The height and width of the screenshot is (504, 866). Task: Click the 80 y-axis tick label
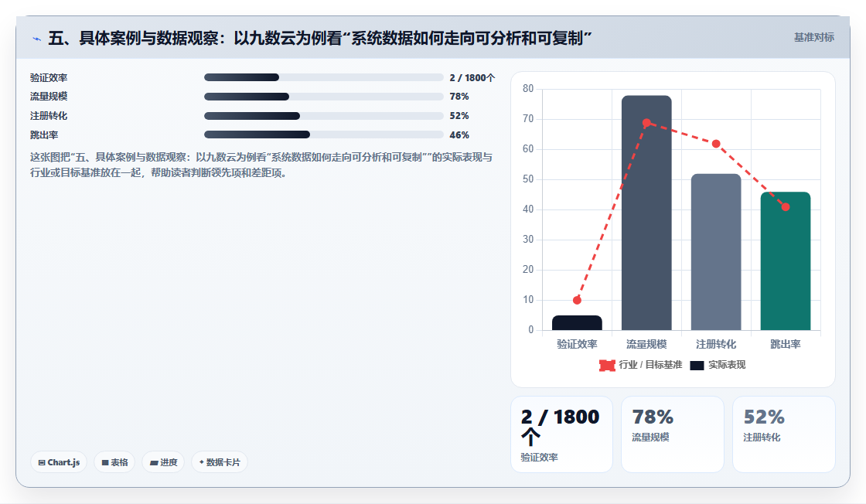click(528, 89)
